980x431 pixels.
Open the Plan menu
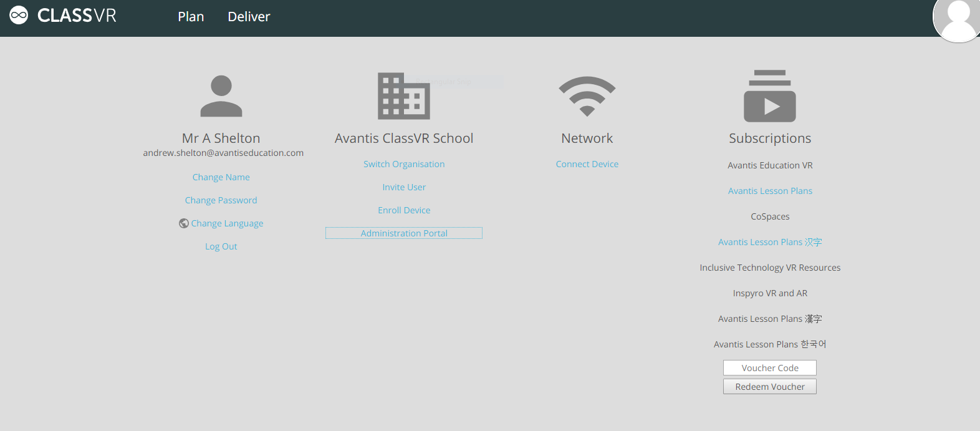pyautogui.click(x=191, y=17)
